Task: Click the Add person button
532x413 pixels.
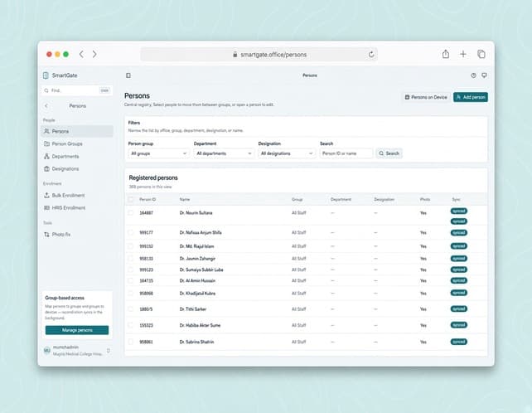Action: pos(470,97)
